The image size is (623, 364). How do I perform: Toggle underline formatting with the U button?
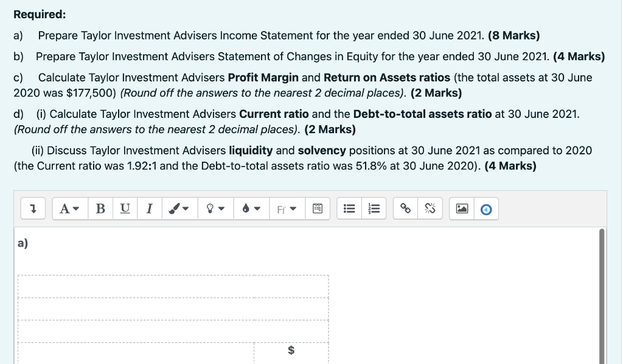[125, 208]
